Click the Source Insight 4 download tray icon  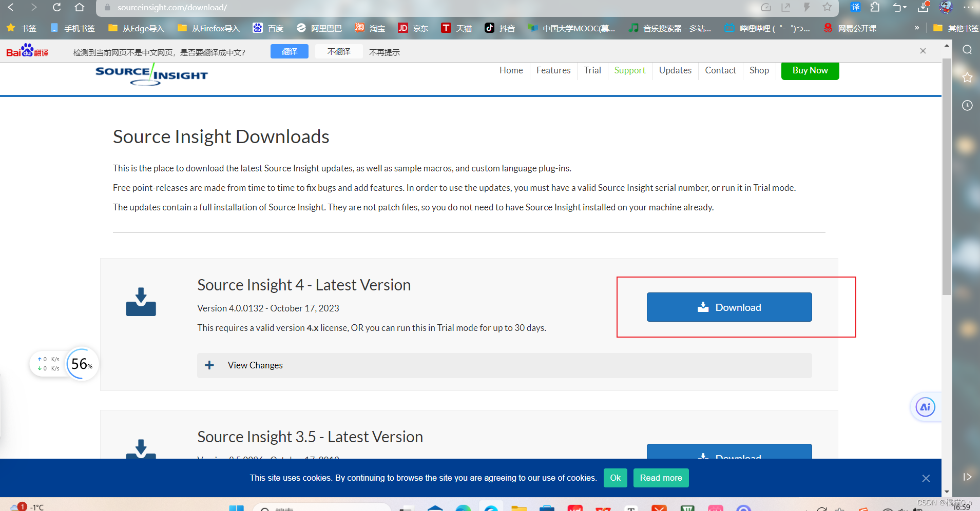point(141,302)
